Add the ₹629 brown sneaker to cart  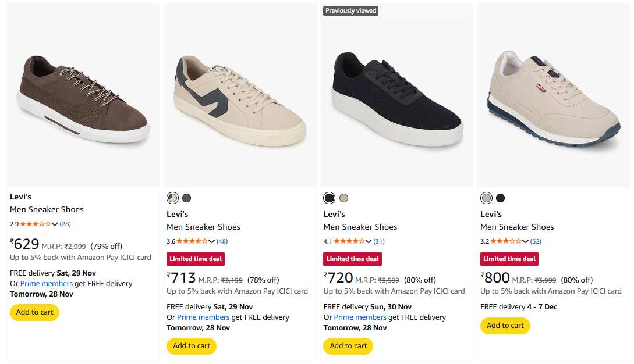[x=34, y=312]
